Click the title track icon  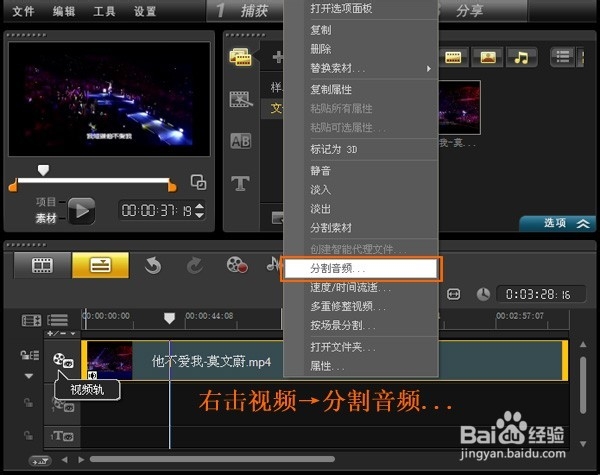pyautogui.click(x=62, y=436)
